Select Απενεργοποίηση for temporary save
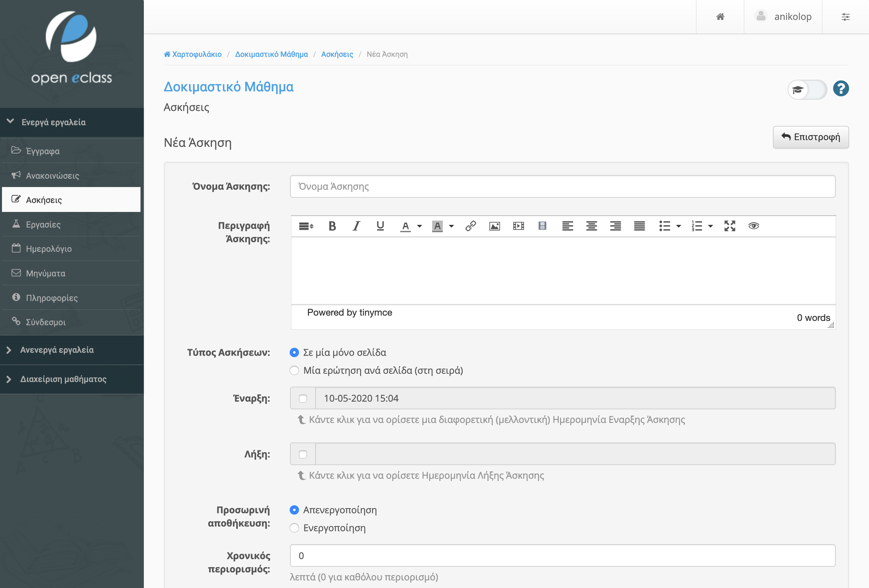The image size is (869, 588). 294,510
